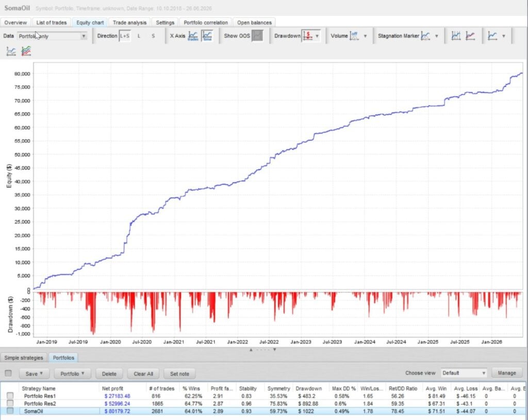The width and height of the screenshot is (528, 420).
Task: Sort by # of trades column header
Action: coord(161,389)
